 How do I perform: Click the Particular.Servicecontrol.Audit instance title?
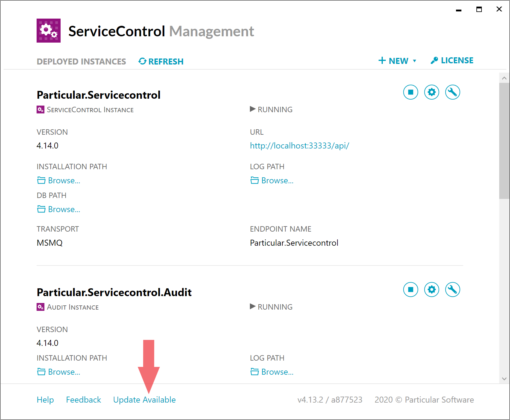pos(114,292)
